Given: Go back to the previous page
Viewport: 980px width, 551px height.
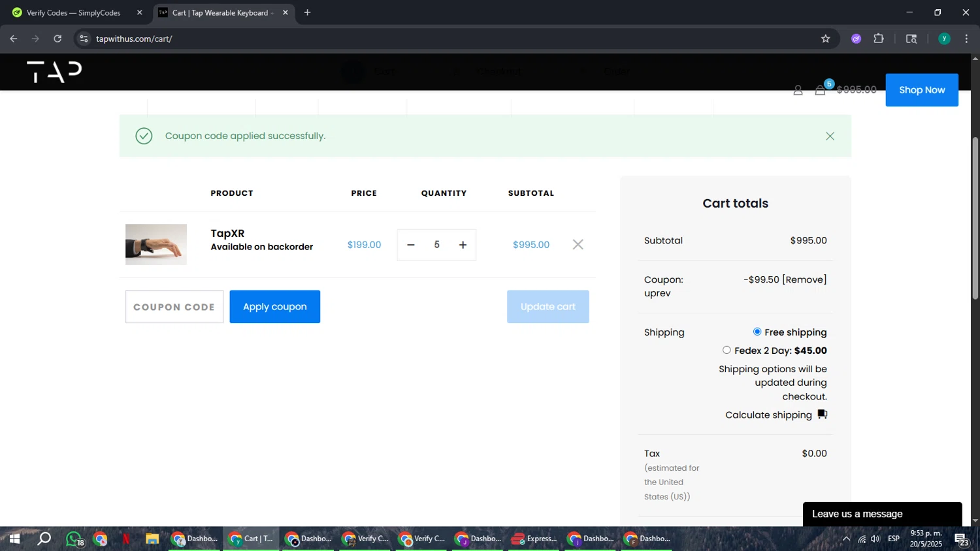Looking at the screenshot, I should pyautogui.click(x=14, y=39).
